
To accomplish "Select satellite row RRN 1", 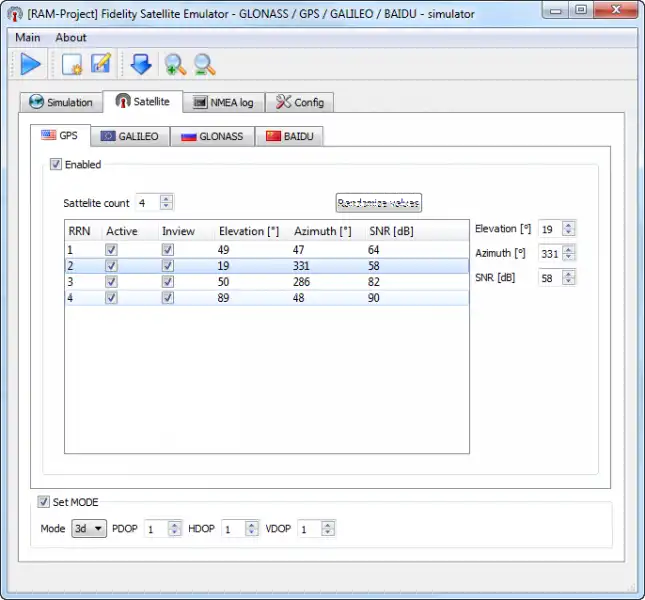I will pos(267,250).
